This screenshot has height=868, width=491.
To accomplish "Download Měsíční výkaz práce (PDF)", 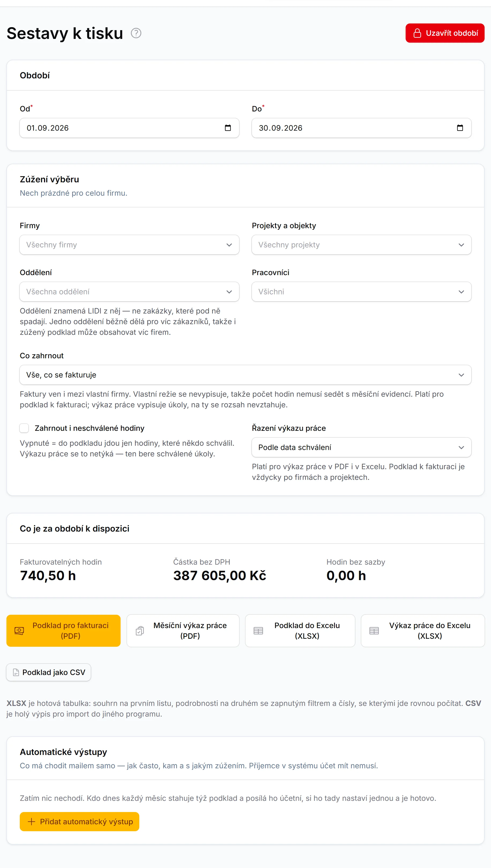I will coord(183,630).
